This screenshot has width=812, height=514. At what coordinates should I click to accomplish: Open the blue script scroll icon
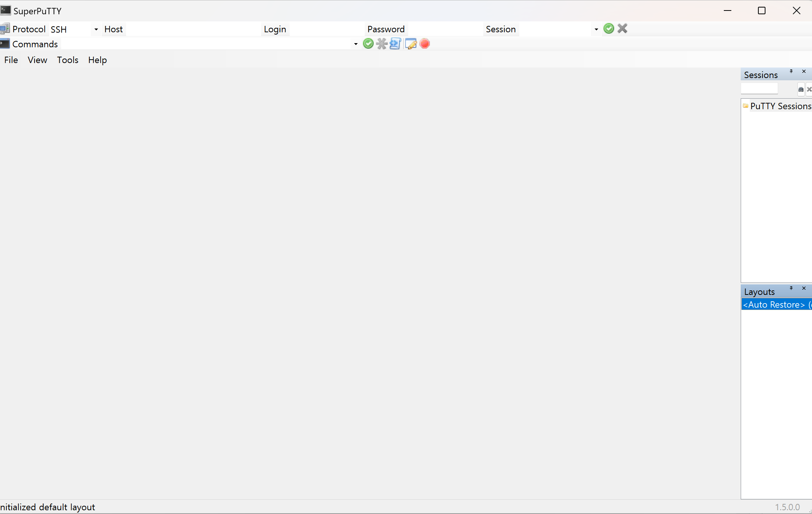click(395, 44)
